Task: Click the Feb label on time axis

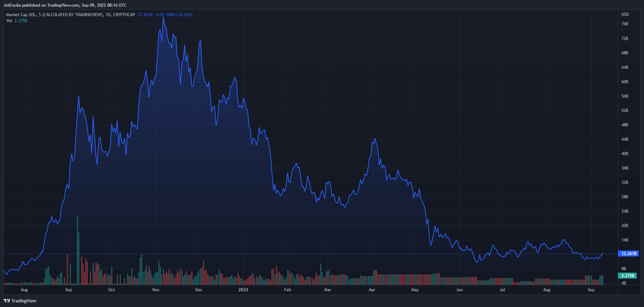Action: point(288,290)
